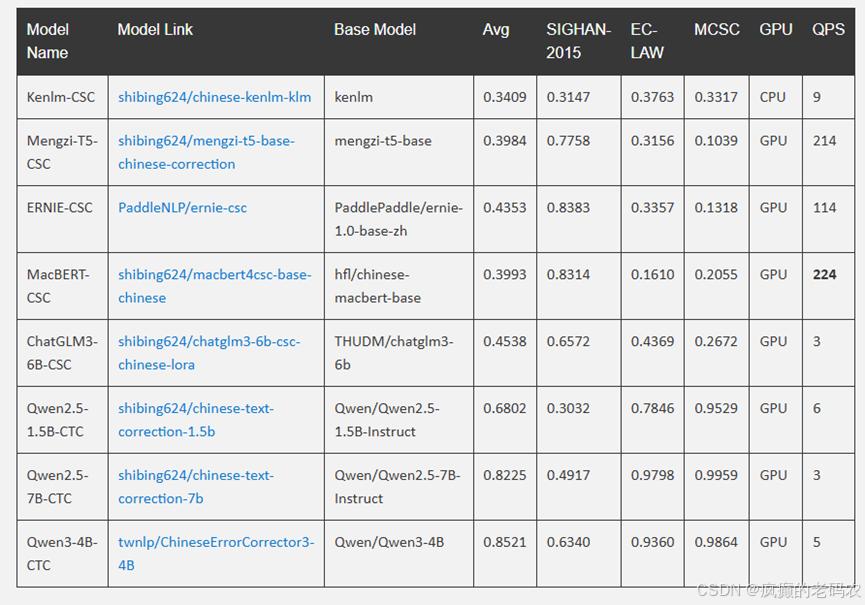
Task: Click Avg value 0.4538
Action: (x=505, y=341)
